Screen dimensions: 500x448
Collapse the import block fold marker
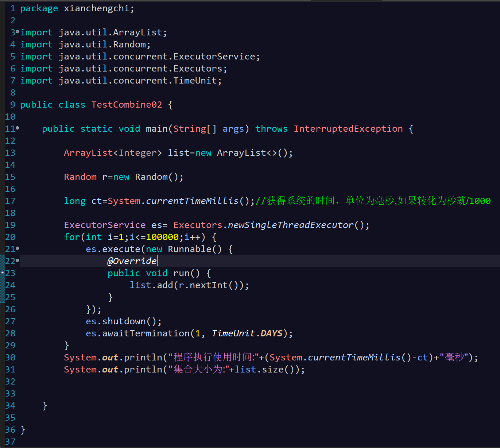pyautogui.click(x=17, y=32)
